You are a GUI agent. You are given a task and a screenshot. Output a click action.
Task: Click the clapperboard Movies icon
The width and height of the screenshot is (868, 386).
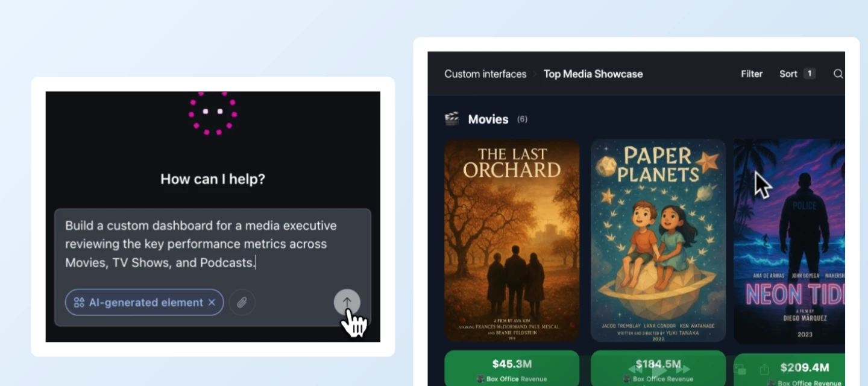click(x=451, y=119)
